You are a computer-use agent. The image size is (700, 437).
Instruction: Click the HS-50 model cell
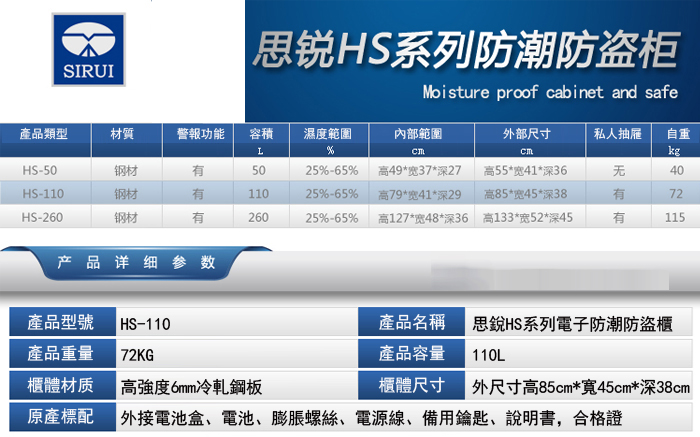point(40,171)
